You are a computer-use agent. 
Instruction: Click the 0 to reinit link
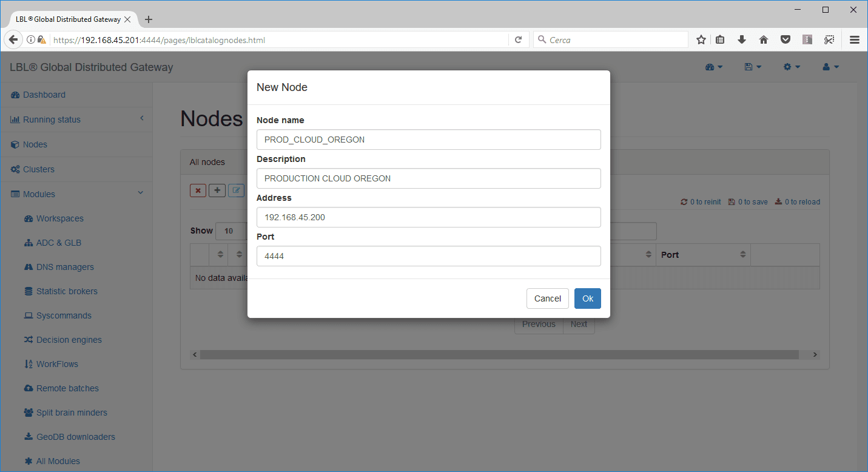[701, 202]
